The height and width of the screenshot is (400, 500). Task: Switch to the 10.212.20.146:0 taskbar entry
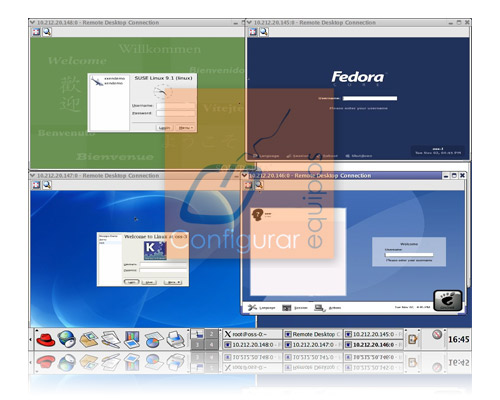click(x=373, y=345)
